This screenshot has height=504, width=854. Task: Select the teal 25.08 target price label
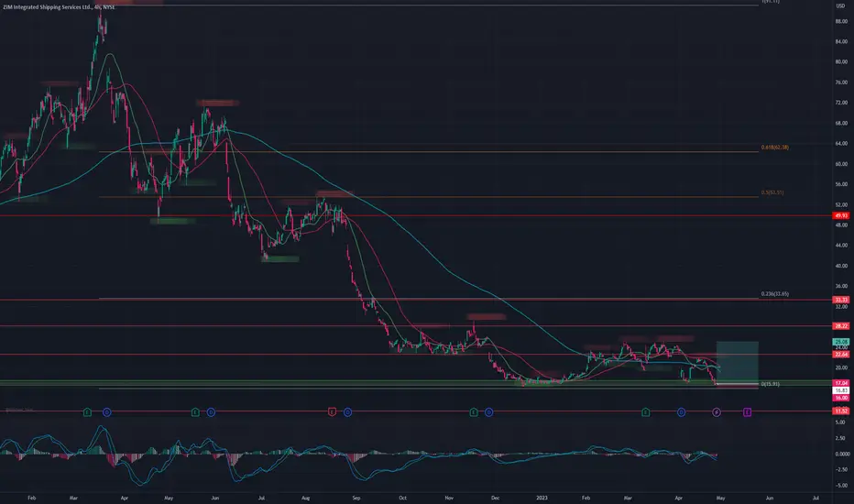coord(841,342)
